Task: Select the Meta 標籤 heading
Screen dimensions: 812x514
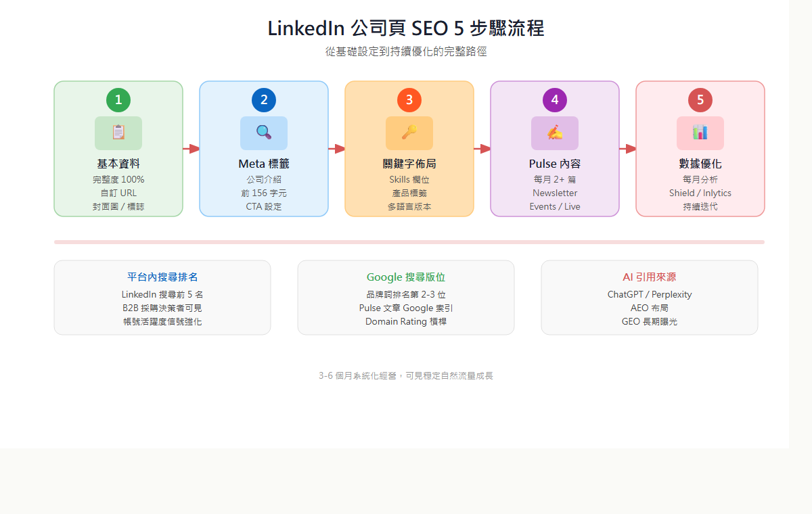Action: point(264,164)
